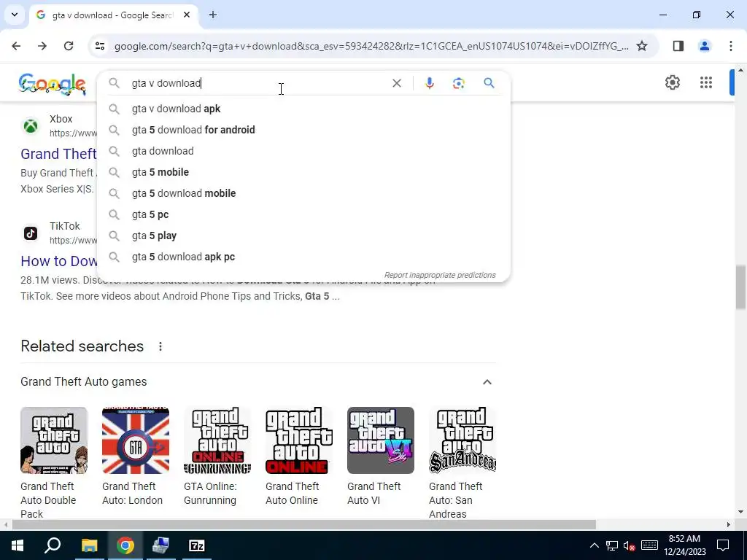Search by image with Google Lens icon
The width and height of the screenshot is (747, 560).
(x=458, y=83)
